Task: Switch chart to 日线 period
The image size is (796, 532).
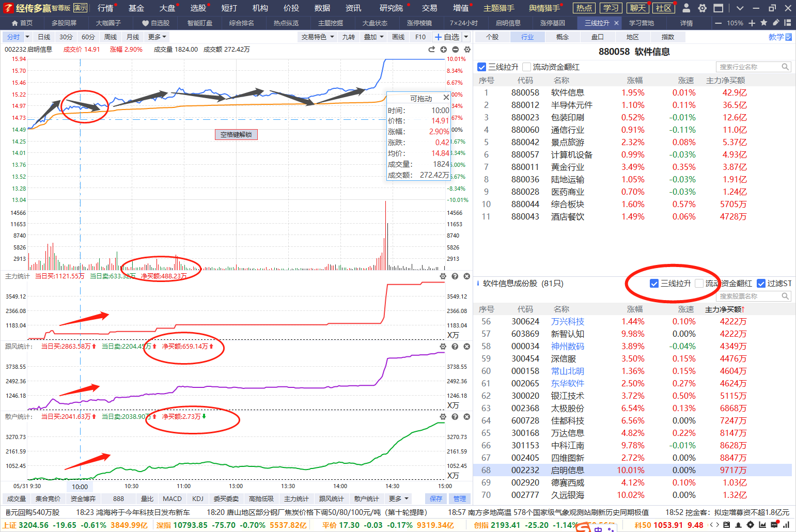Action: 44,37
